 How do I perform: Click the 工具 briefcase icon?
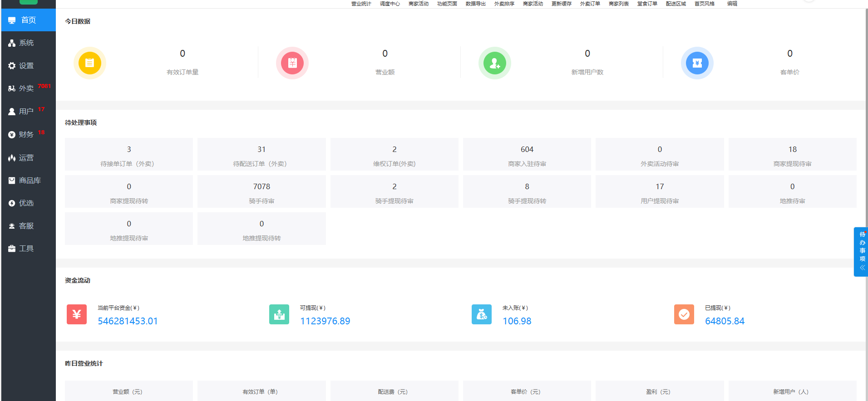click(12, 249)
